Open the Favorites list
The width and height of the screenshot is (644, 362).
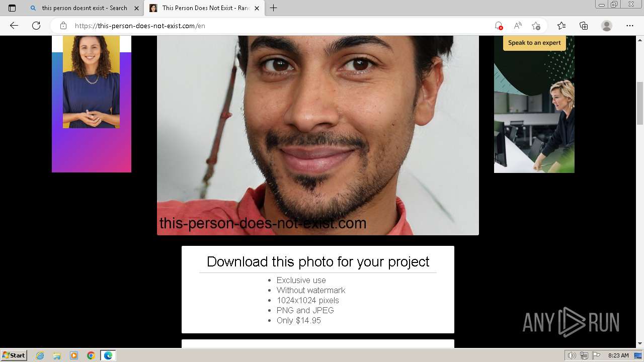pos(561,26)
